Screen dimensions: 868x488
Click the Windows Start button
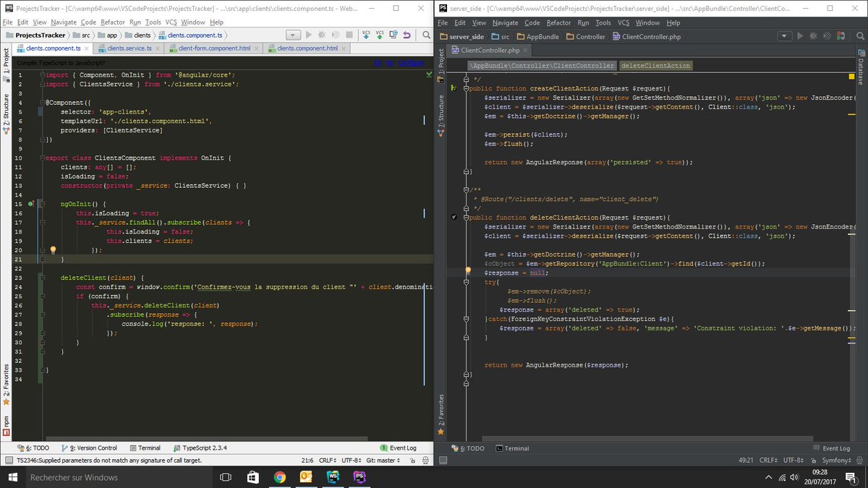tap(12, 477)
